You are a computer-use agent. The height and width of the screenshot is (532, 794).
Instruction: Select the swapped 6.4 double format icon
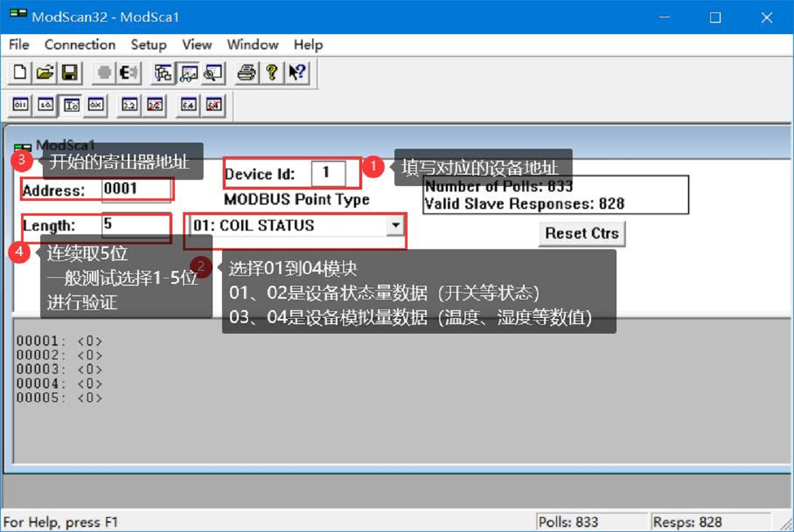(213, 105)
